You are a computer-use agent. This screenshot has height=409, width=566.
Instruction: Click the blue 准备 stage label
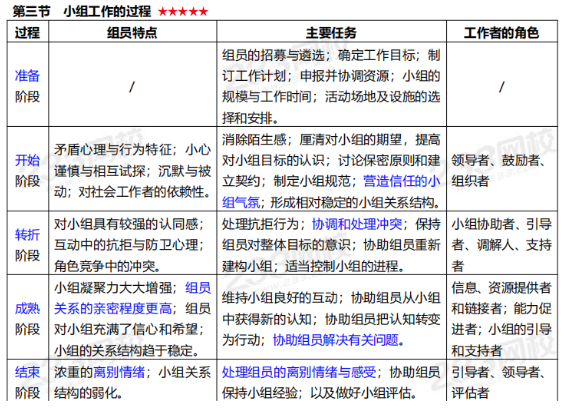(x=27, y=76)
